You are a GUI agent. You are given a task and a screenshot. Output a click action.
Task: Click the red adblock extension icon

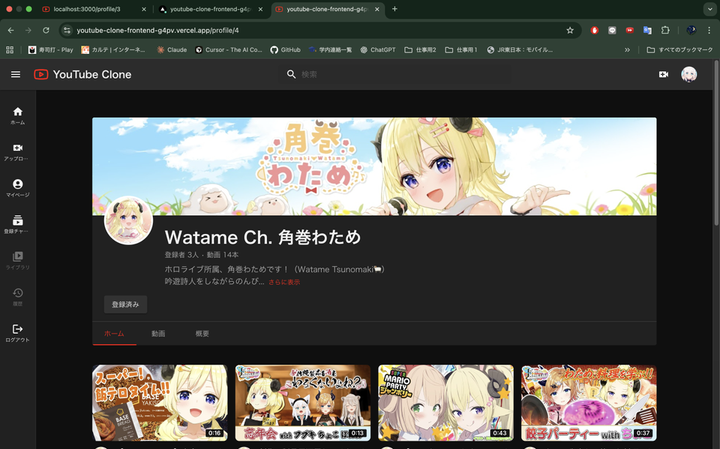(595, 30)
